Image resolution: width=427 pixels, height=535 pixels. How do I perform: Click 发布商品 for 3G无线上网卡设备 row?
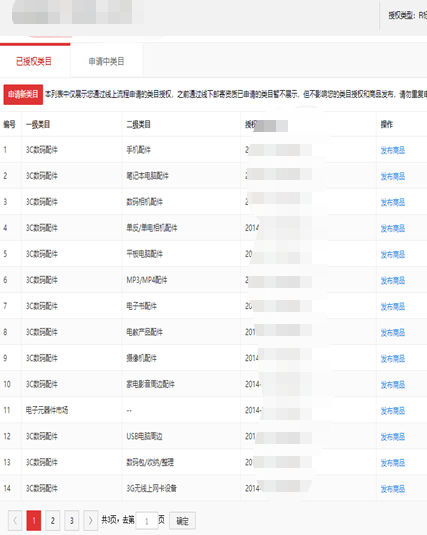(x=393, y=489)
